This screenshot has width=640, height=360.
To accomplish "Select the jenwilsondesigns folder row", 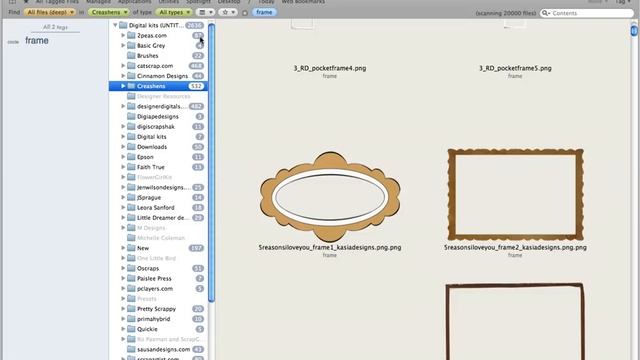I will [x=158, y=187].
